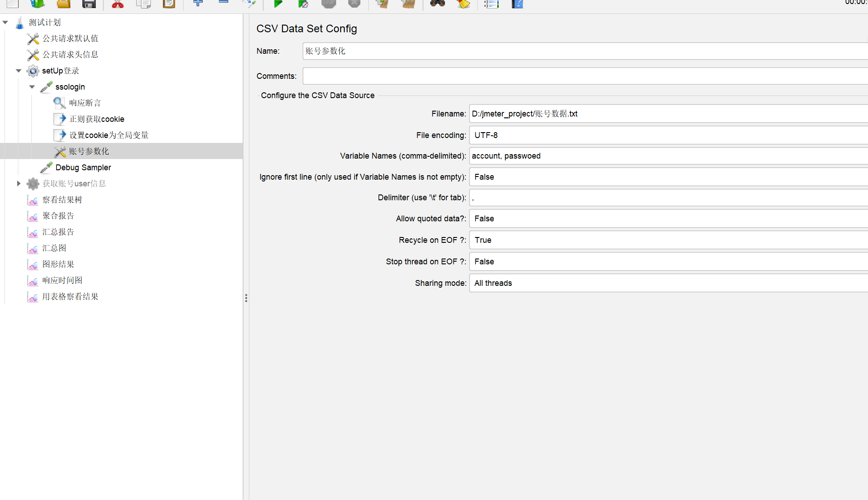
Task: Collapse the setUp登录 thread group node
Action: click(x=19, y=71)
